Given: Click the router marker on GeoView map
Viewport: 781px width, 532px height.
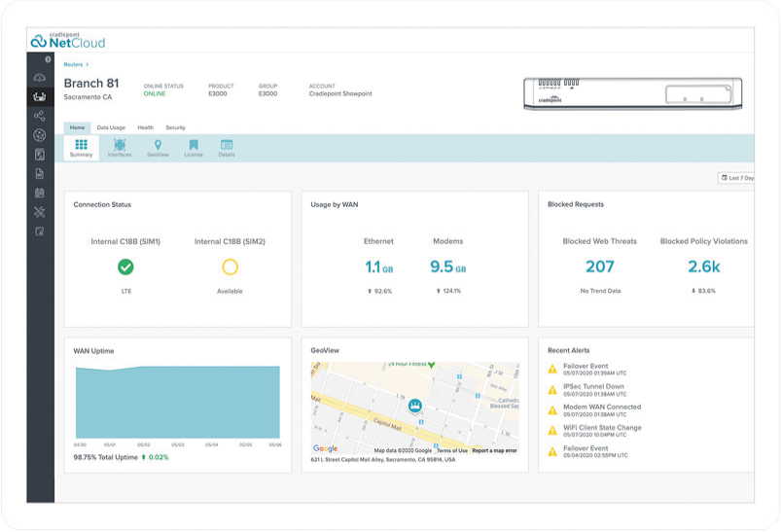Looking at the screenshot, I should (x=414, y=406).
